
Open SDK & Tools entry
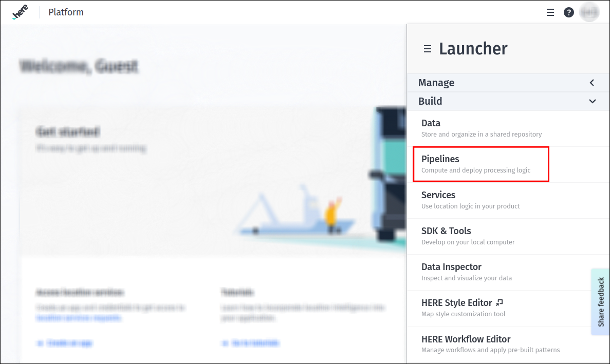coord(508,237)
